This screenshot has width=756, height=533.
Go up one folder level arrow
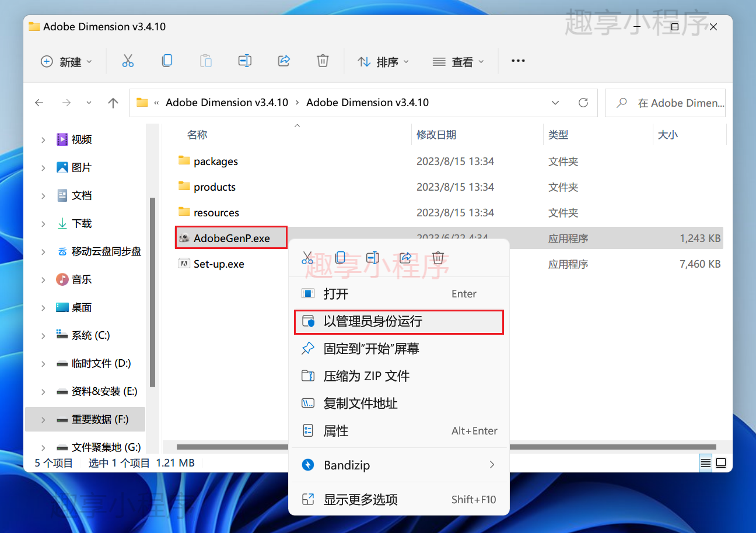coord(113,103)
